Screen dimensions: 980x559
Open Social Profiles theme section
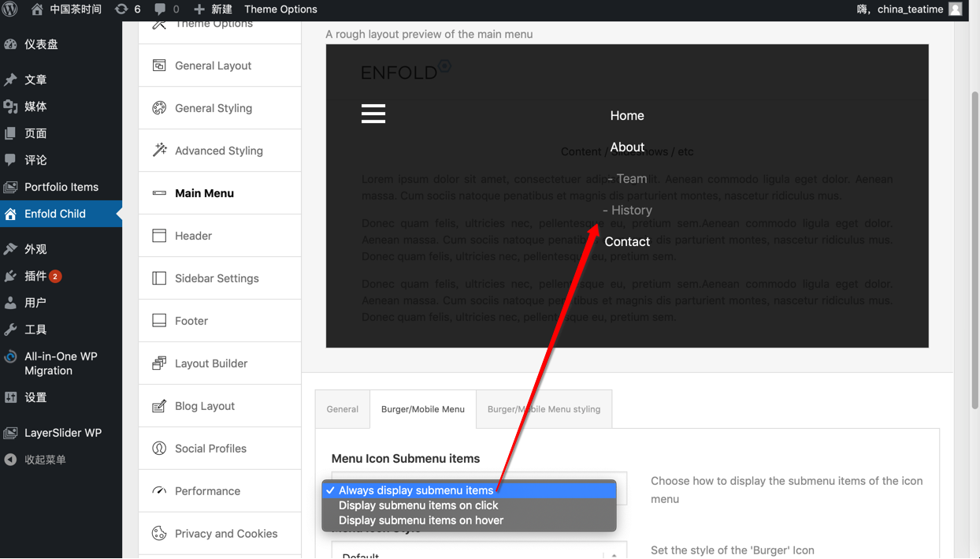(220, 449)
